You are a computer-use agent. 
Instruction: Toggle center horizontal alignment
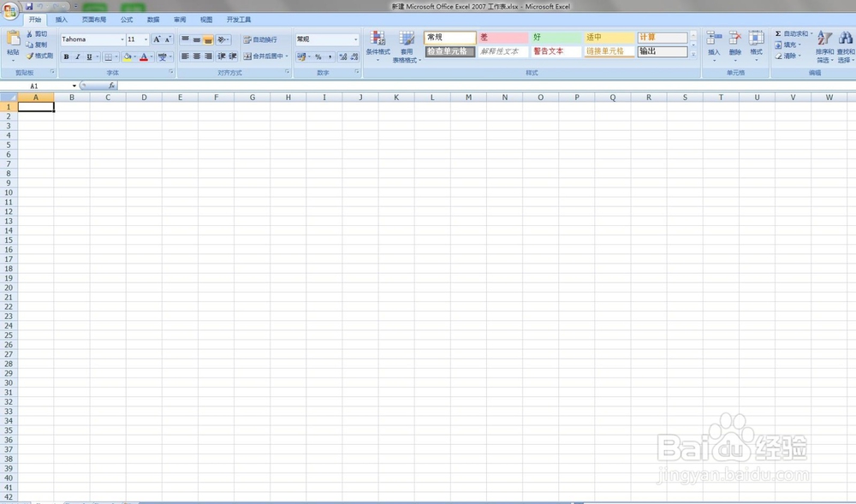coord(197,56)
